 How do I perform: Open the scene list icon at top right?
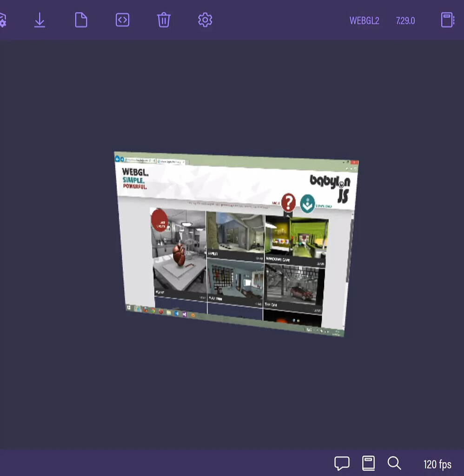tap(447, 20)
